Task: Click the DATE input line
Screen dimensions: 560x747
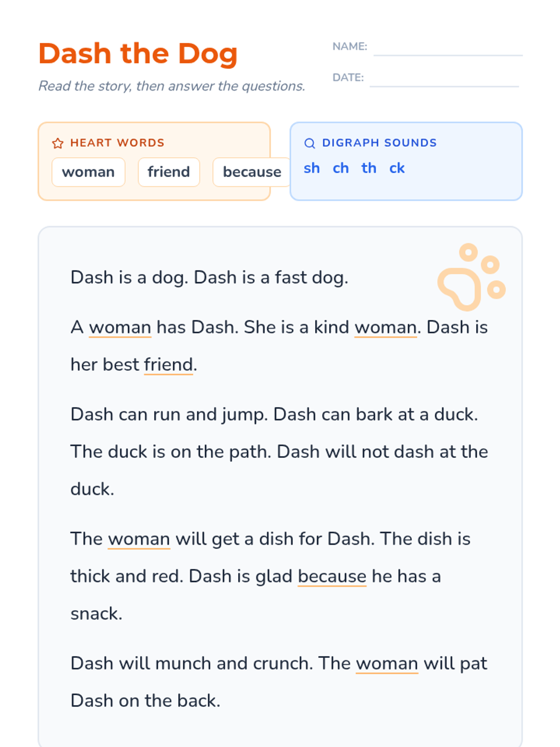Action: tap(444, 80)
